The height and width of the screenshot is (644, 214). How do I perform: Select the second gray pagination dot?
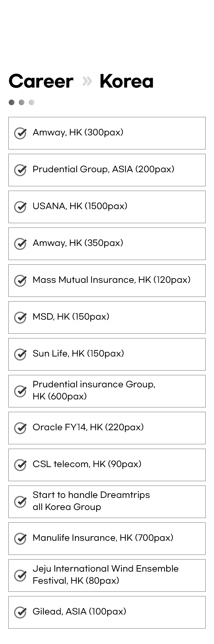21,102
